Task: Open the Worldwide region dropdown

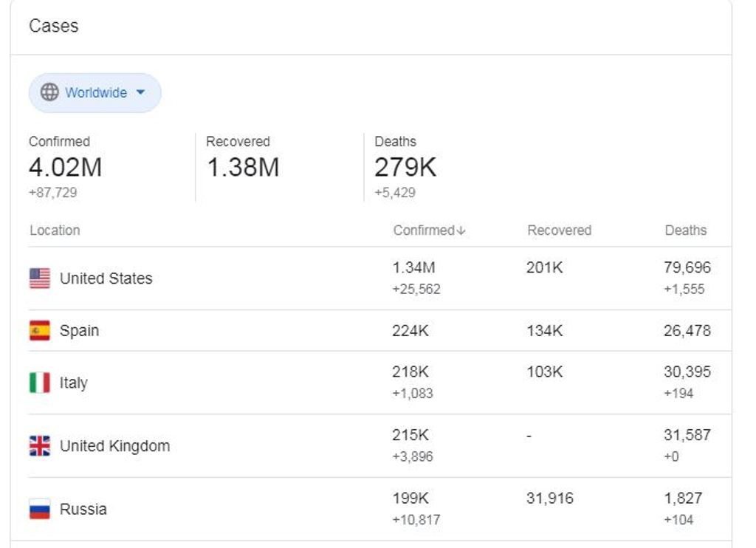Action: pyautogui.click(x=95, y=92)
